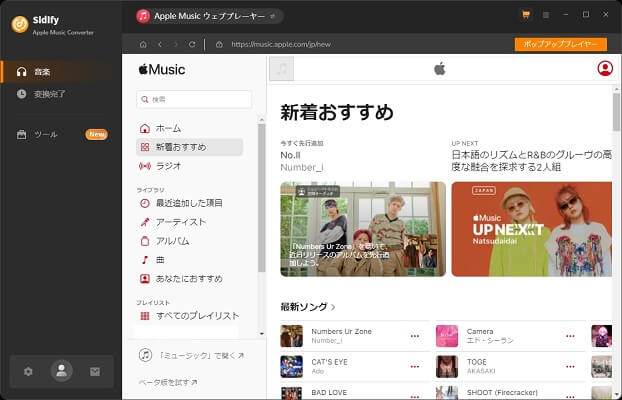Viewport: 622px width, 400px height.
Task: Click the now playing artwork placeholder
Action: (x=282, y=69)
